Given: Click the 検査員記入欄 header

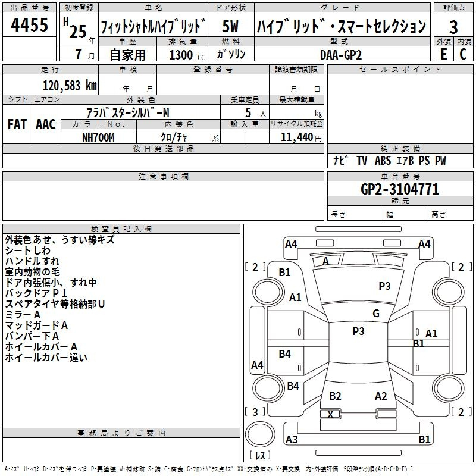Looking at the screenshot, I should coord(121,229).
